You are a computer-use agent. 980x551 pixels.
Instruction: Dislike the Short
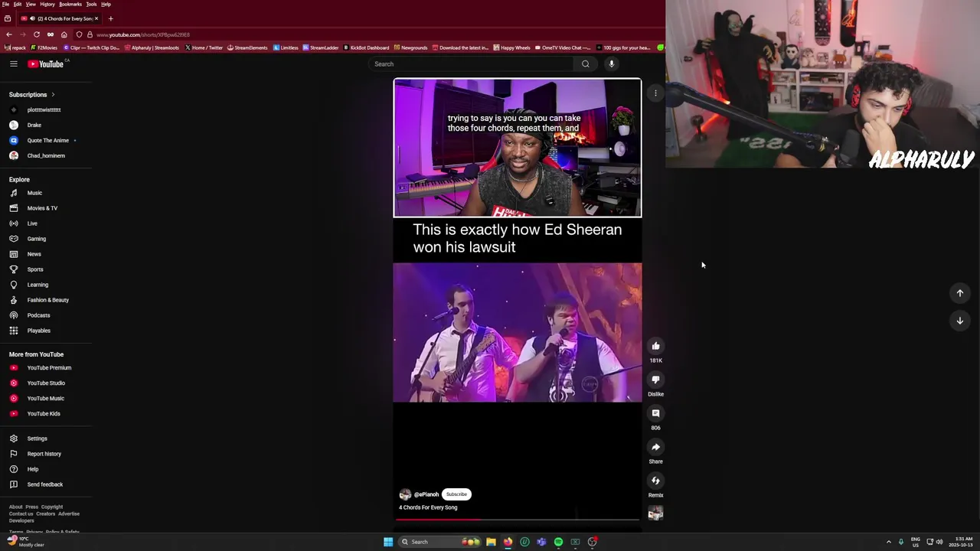(x=655, y=380)
